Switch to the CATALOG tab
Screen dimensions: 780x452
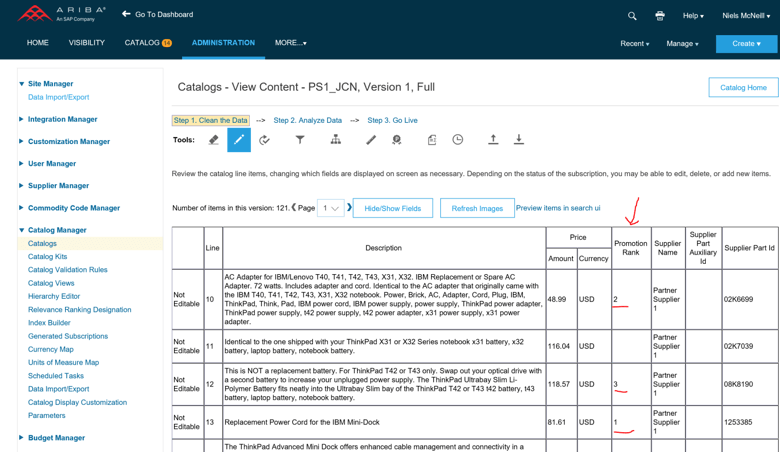pyautogui.click(x=148, y=43)
